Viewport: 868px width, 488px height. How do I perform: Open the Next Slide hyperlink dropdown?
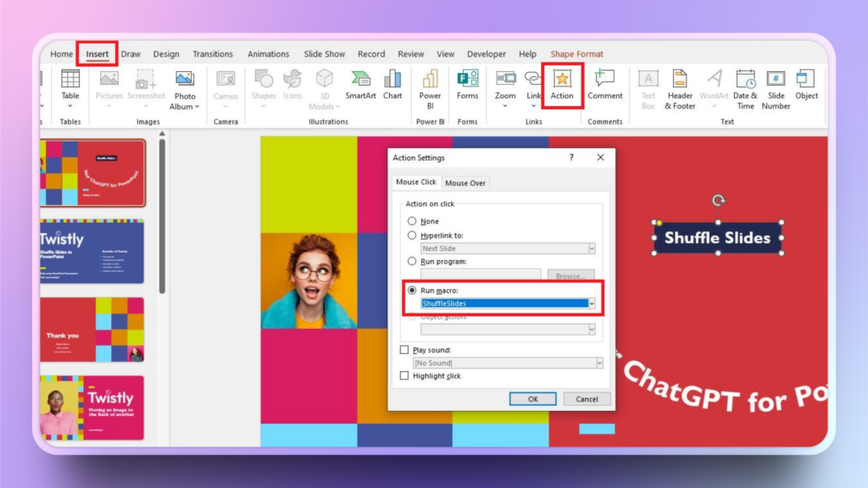(x=591, y=249)
